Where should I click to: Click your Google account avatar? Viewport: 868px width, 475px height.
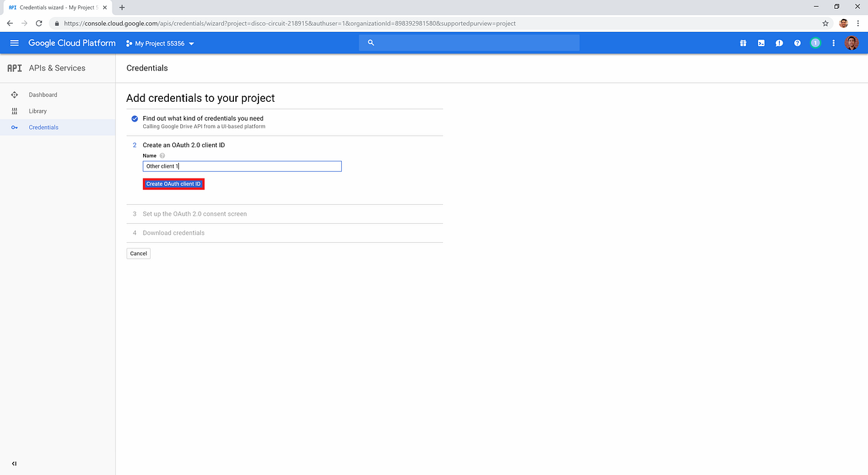pos(852,43)
